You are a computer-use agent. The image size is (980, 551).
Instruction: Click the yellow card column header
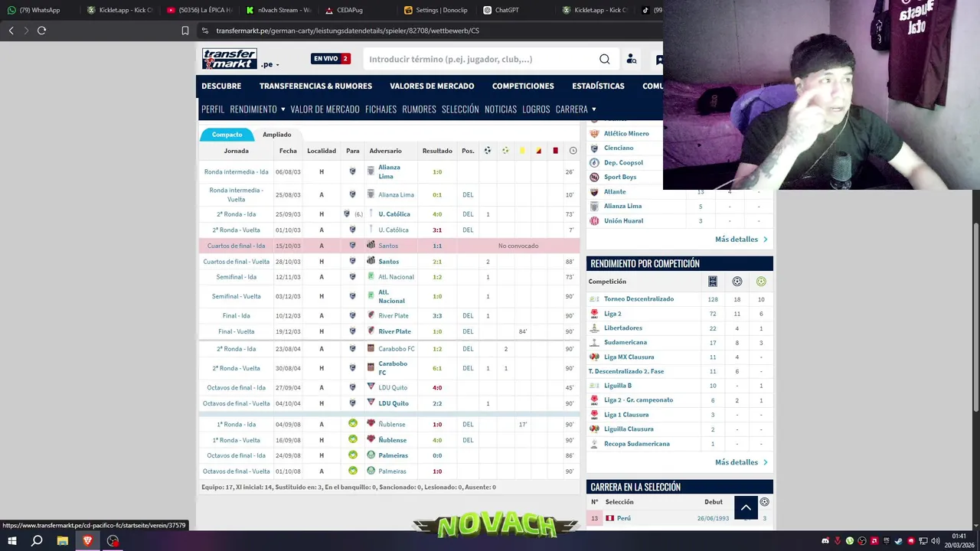click(x=522, y=151)
